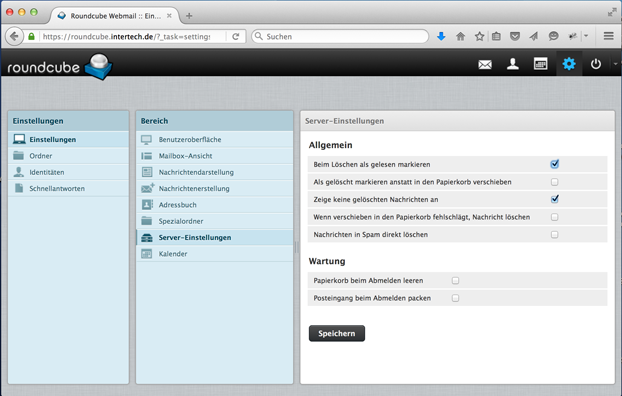Click the Identitäten person icon
Viewport: 622px width, 396px height.
click(x=18, y=172)
